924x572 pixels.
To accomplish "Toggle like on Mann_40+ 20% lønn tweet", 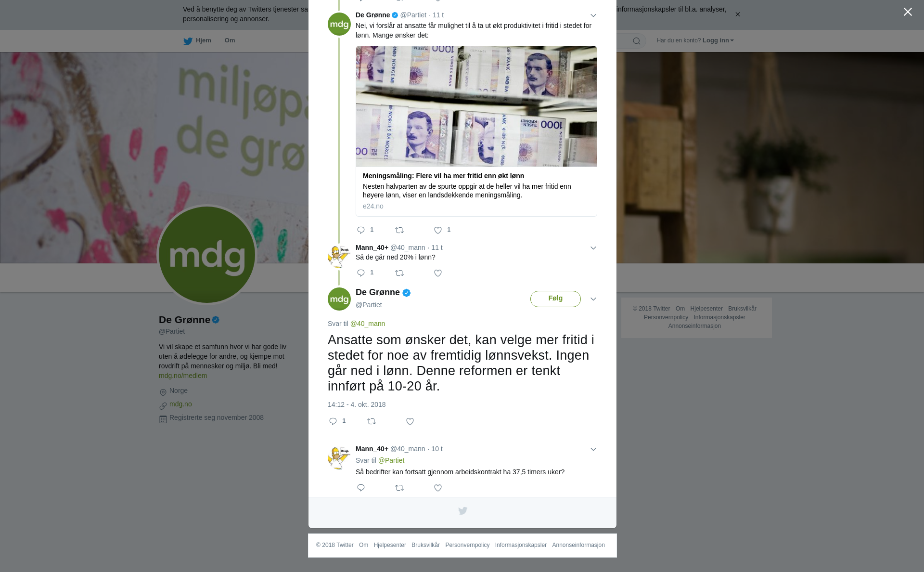I will 438,273.
